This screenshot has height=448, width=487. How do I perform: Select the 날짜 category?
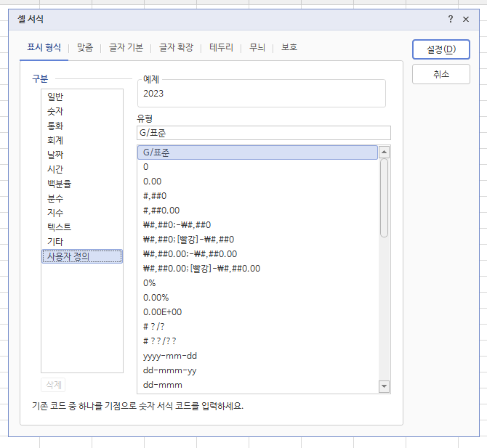[x=82, y=155]
